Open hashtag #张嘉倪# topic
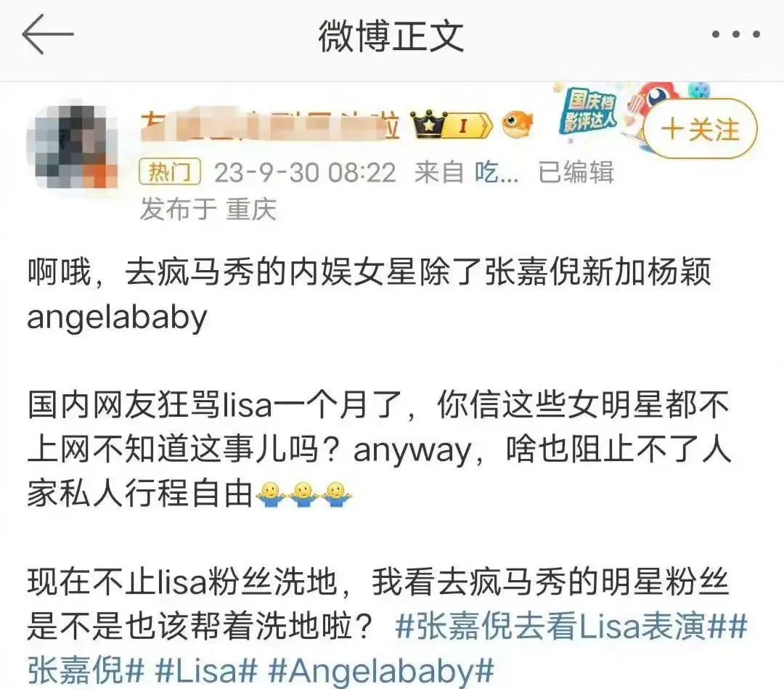This screenshot has width=784, height=689. pos(86,670)
